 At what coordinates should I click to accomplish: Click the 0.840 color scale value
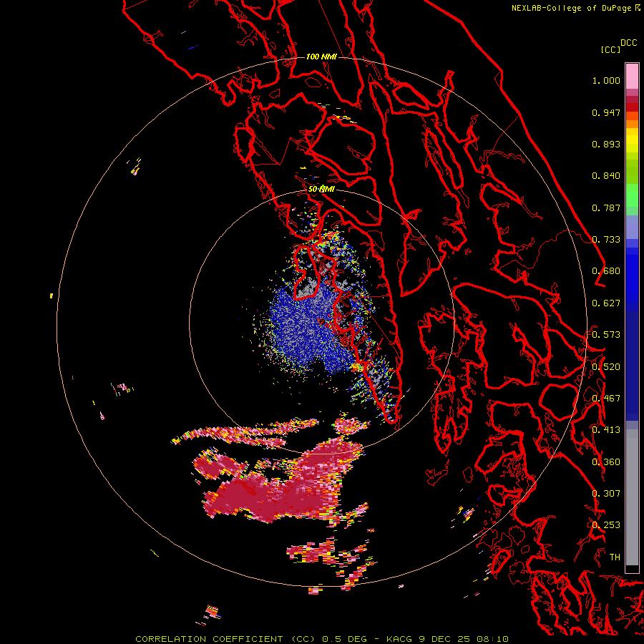[606, 176]
